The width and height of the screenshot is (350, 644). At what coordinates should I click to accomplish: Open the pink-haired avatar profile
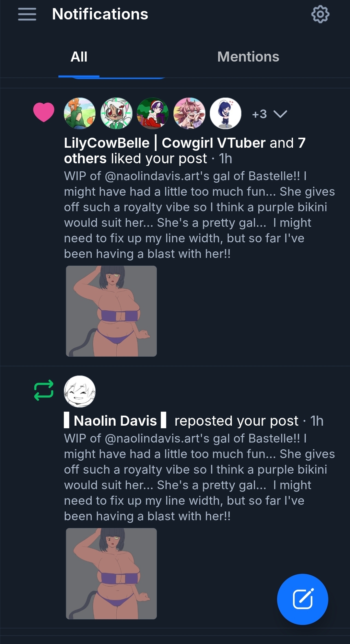pos(189,113)
